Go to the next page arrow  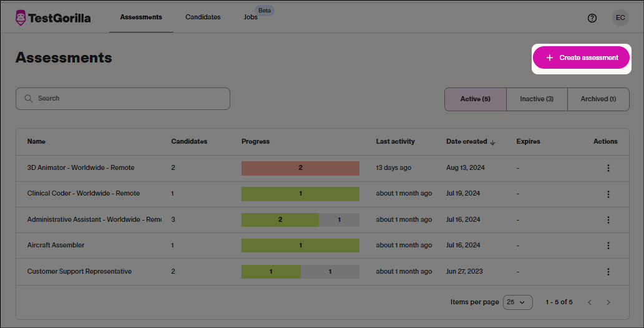tap(608, 302)
